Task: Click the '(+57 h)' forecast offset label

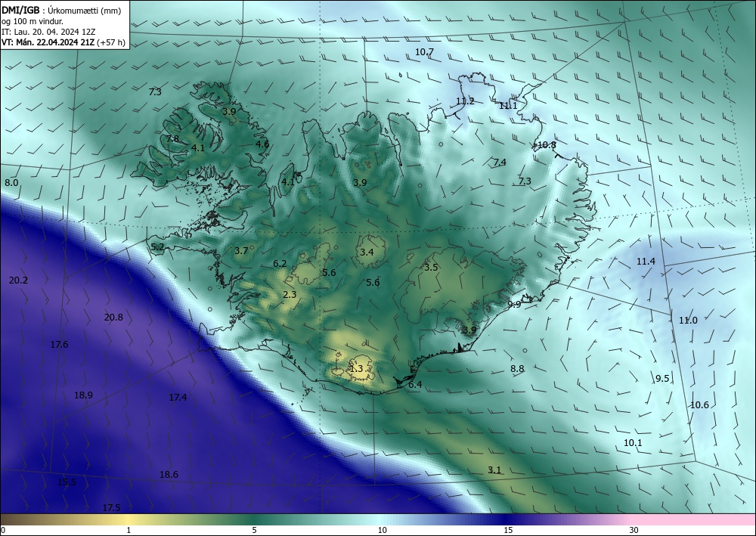Action: click(x=111, y=42)
